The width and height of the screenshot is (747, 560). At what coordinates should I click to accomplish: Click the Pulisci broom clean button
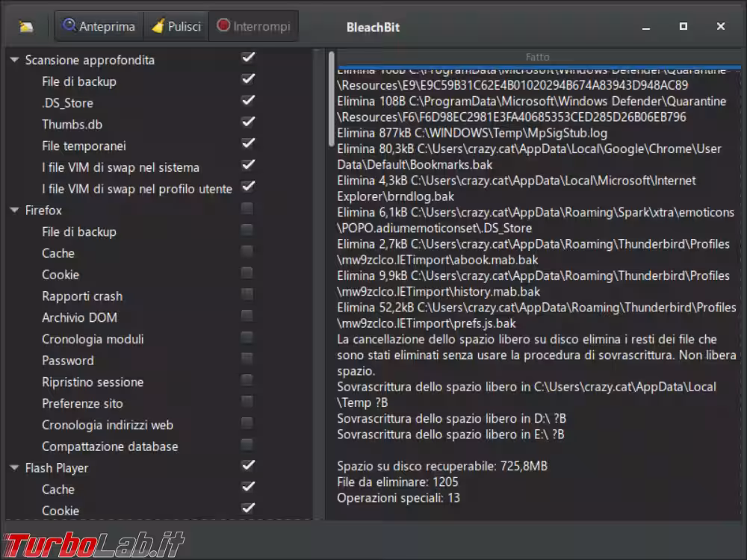176,26
